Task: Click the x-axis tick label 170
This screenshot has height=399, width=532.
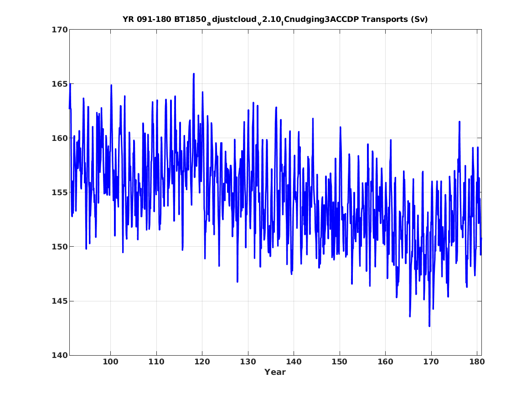Action: tap(431, 362)
